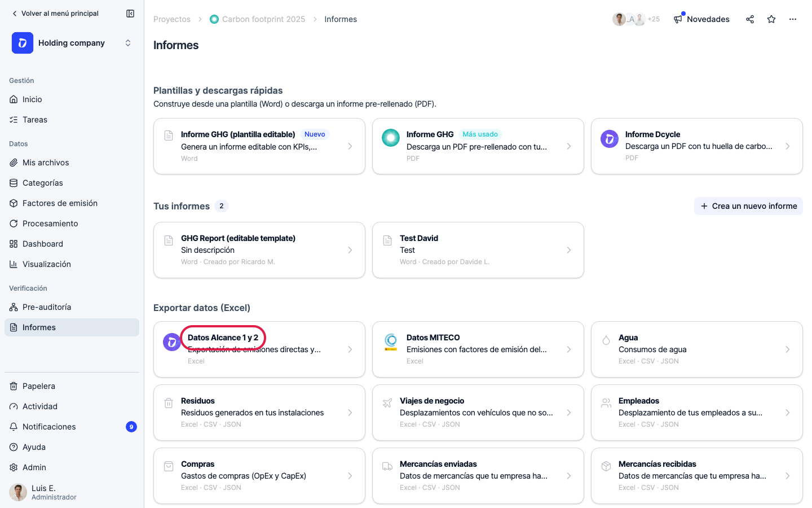This screenshot has height=508, width=812.
Task: Click the Viajes de negocio airplane icon
Action: (387, 403)
